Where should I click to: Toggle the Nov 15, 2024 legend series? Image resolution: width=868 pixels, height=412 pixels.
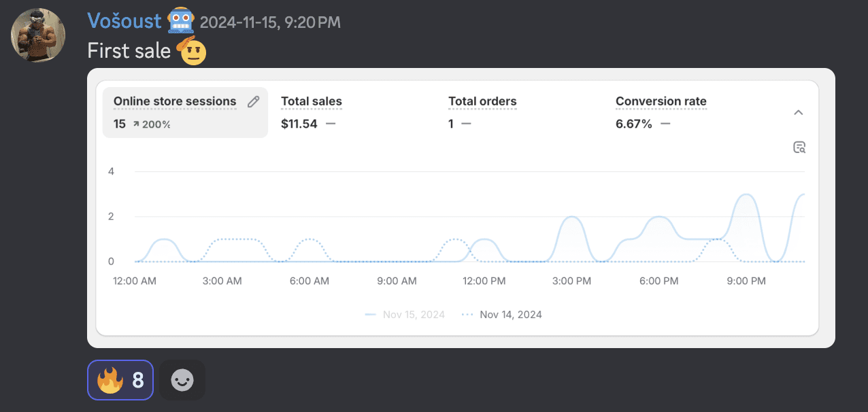405,315
